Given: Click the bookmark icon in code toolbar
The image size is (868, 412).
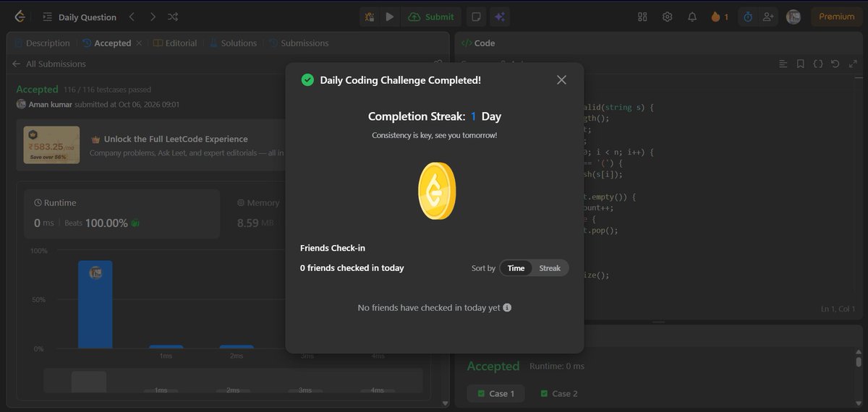Looking at the screenshot, I should [801, 64].
